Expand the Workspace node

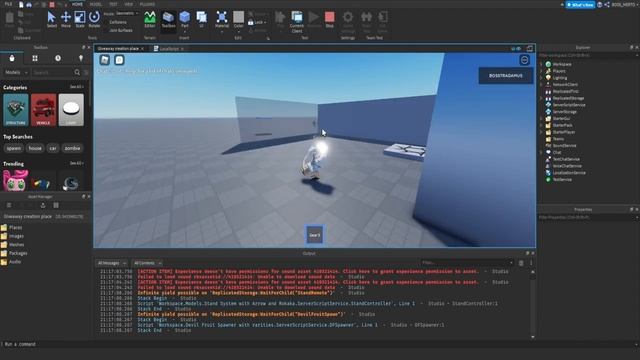click(x=542, y=64)
